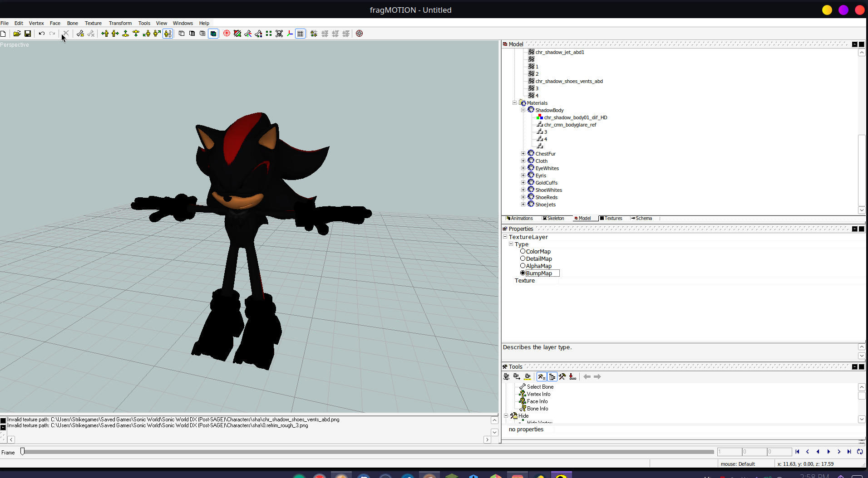Click the Undo arrow in toolbar
Image resolution: width=868 pixels, height=478 pixels.
pos(41,34)
